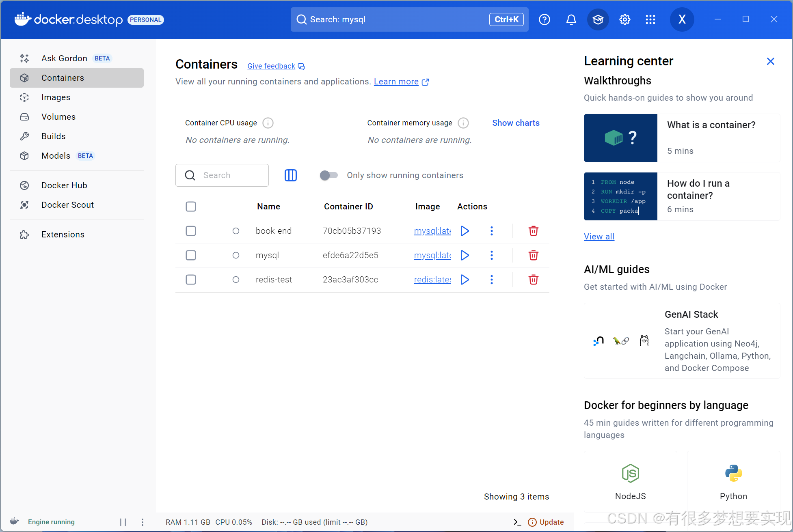Viewport: 793px width, 532px height.
Task: Open settings gear icon in header
Action: pos(624,19)
